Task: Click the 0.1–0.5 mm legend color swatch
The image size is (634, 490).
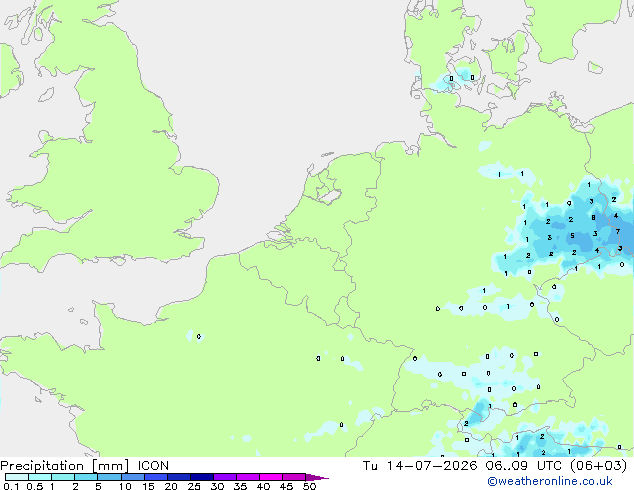Action: (x=17, y=477)
